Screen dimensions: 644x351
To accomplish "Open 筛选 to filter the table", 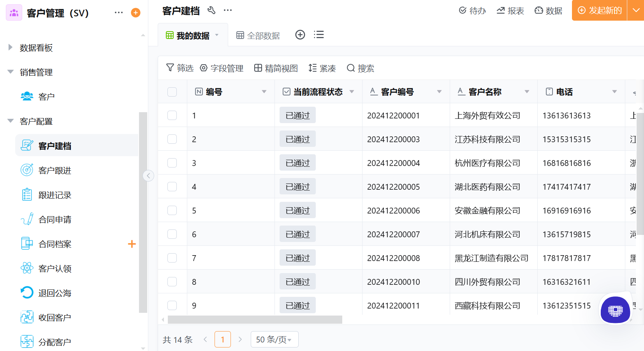I will pos(179,68).
